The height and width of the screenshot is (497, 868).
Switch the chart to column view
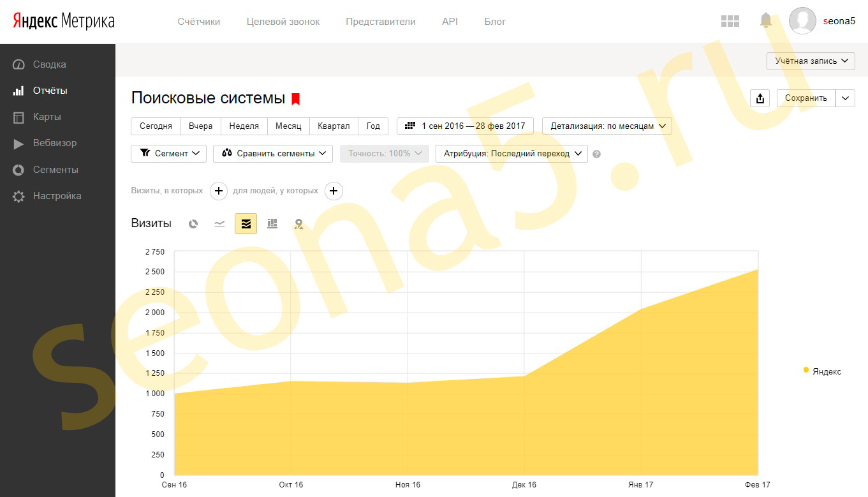[272, 223]
